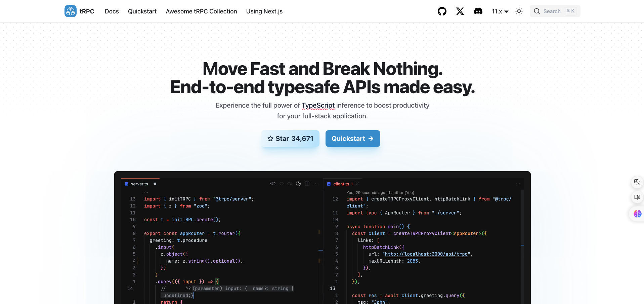Open Using Next.js nav item
The height and width of the screenshot is (304, 644).
pyautogui.click(x=264, y=11)
